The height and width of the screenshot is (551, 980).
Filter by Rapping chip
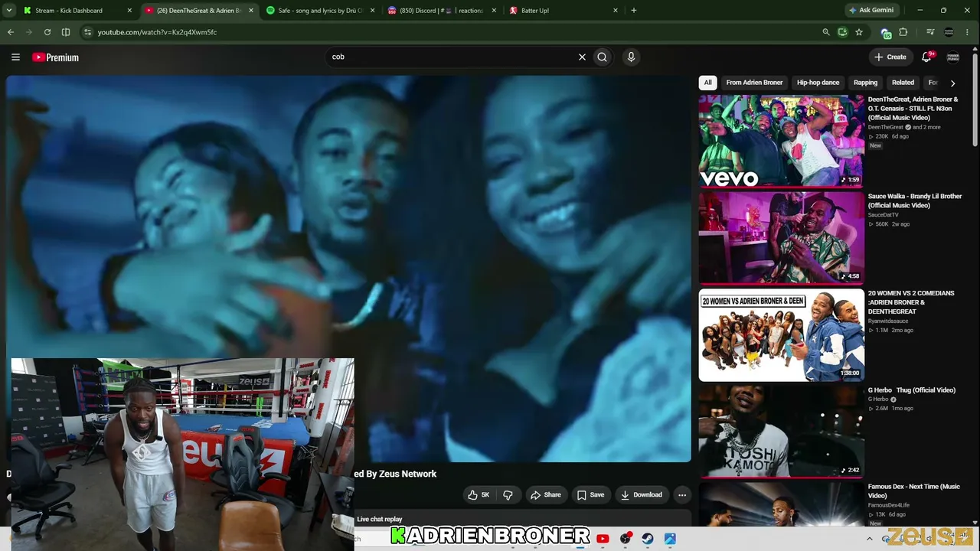tap(865, 83)
